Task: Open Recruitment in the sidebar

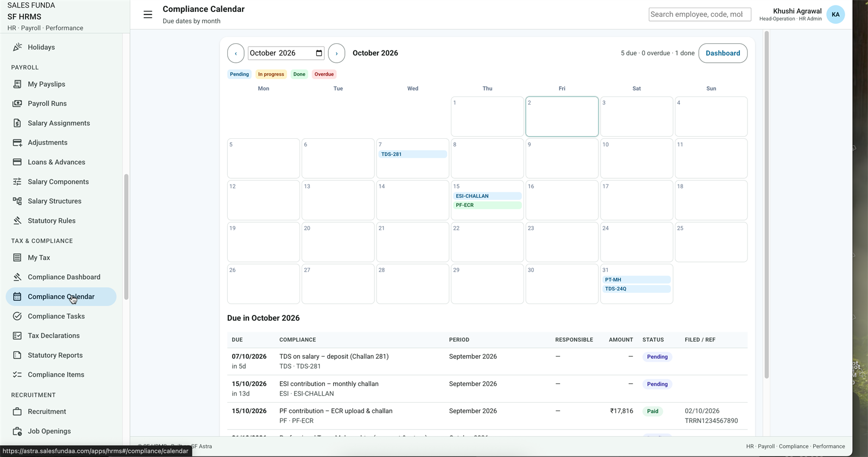Action: click(61, 411)
